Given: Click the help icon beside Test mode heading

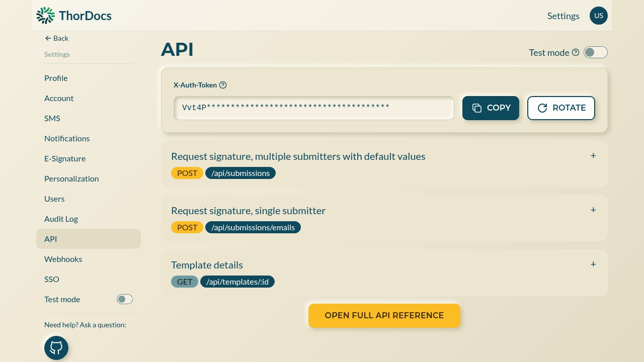Looking at the screenshot, I should [576, 52].
